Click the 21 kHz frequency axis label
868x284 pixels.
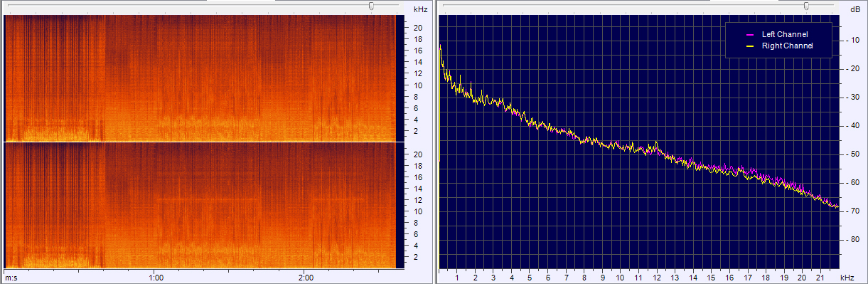coord(820,277)
